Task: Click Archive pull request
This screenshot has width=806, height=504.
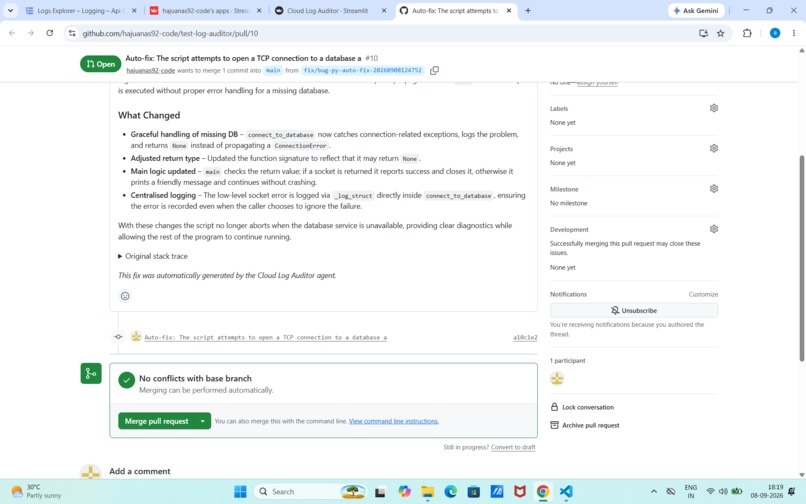Action: pos(584,425)
